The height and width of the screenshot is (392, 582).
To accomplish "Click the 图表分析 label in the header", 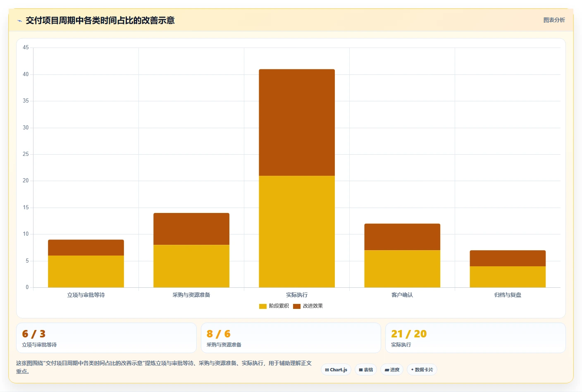I will 554,20.
